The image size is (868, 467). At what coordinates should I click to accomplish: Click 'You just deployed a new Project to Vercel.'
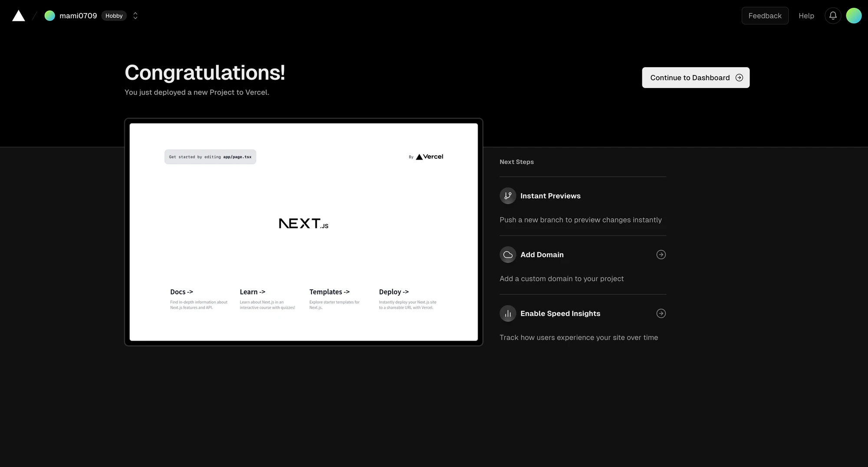click(x=197, y=92)
